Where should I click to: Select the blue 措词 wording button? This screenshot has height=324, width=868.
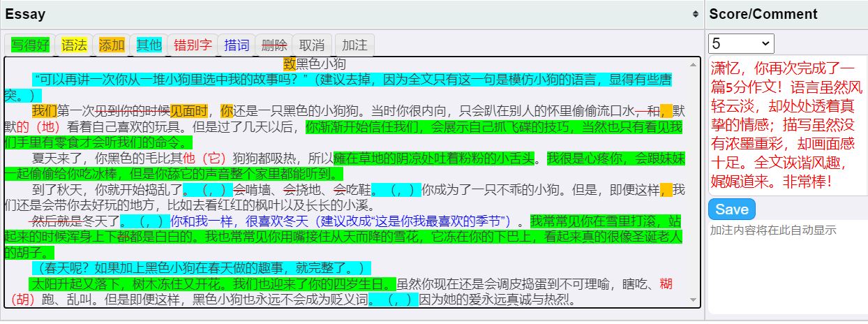point(237,45)
